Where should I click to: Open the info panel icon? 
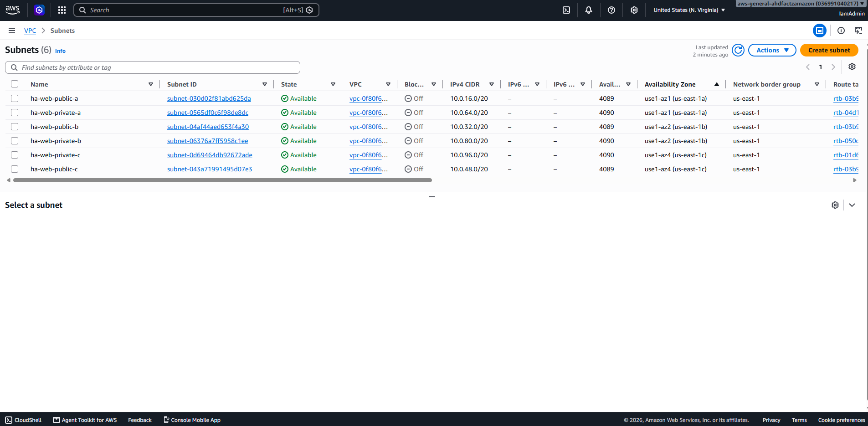pyautogui.click(x=841, y=31)
